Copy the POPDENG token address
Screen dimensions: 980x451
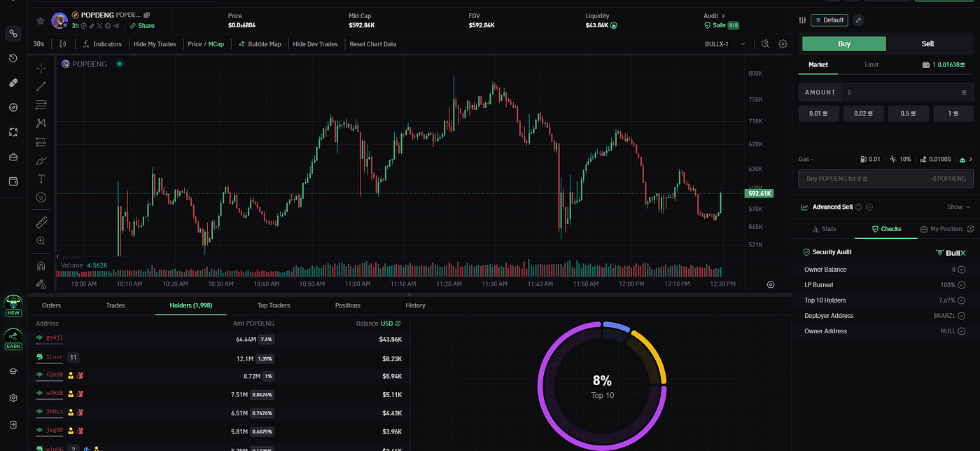tap(146, 15)
